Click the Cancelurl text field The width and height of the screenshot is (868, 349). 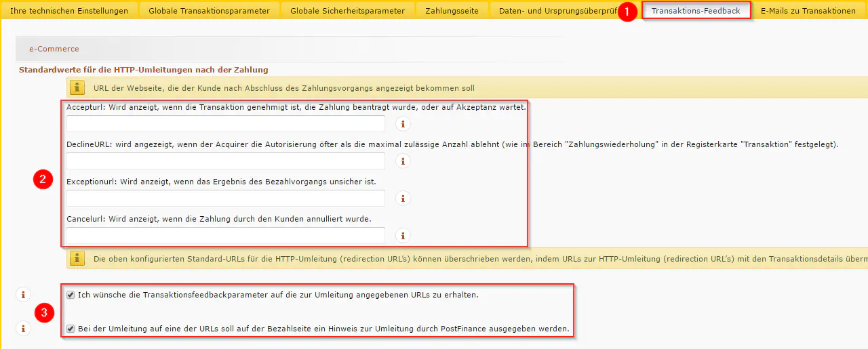[225, 236]
